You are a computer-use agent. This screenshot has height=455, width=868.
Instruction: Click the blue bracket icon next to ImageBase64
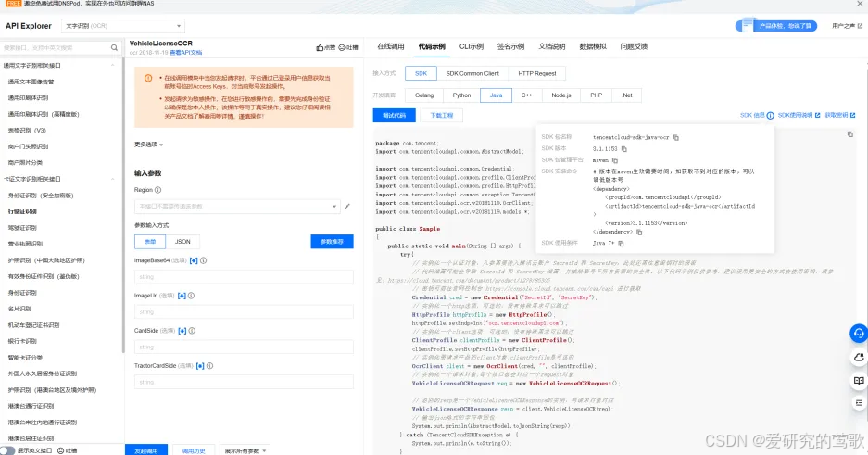coord(194,260)
